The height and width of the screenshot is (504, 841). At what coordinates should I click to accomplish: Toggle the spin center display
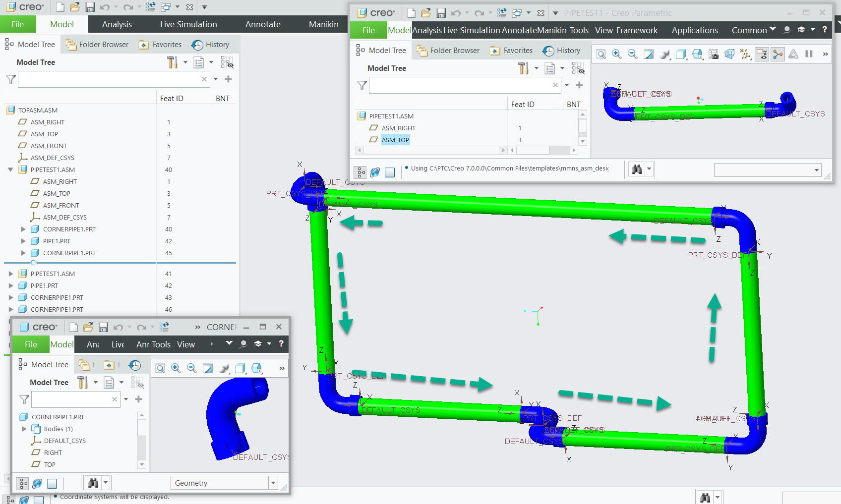pyautogui.click(x=778, y=54)
